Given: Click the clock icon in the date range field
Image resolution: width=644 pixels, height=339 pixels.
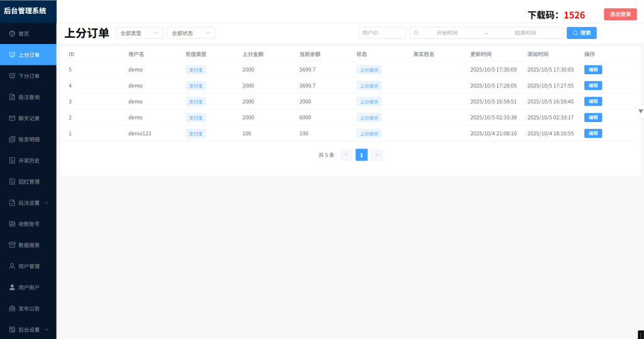Looking at the screenshot, I should click(416, 33).
